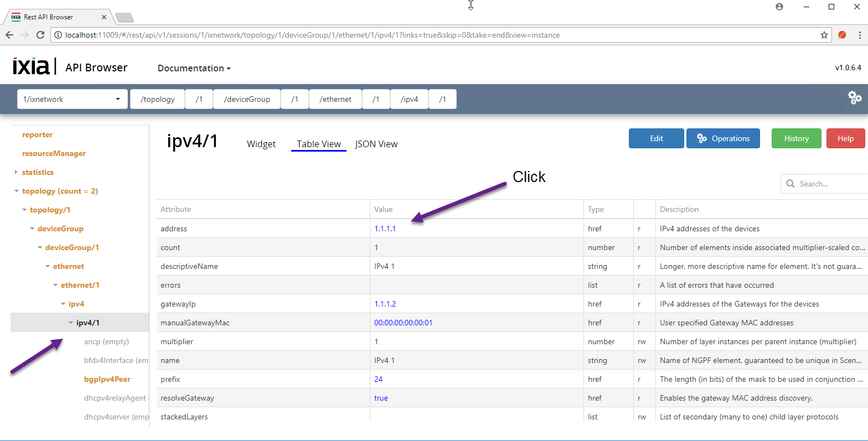This screenshot has height=441, width=868.
Task: Click the browser back arrow
Action: click(9, 35)
